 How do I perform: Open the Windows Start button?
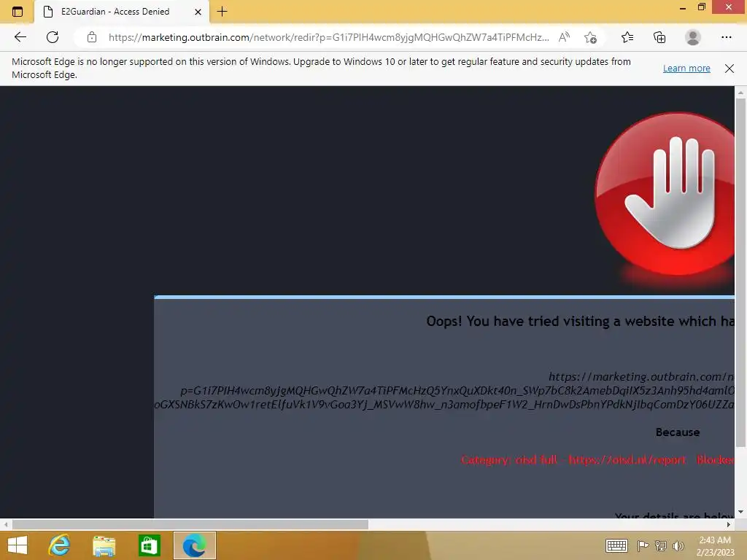coord(18,545)
